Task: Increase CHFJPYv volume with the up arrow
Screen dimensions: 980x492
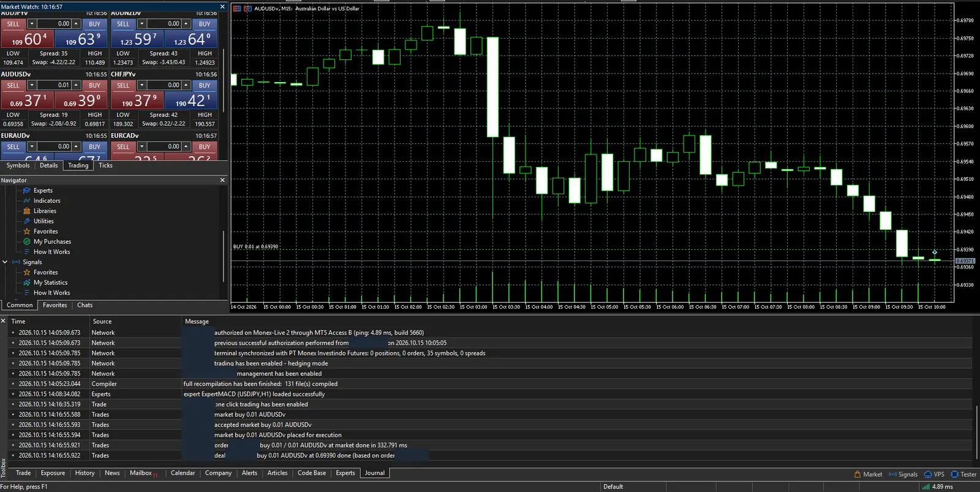Action: tap(186, 85)
